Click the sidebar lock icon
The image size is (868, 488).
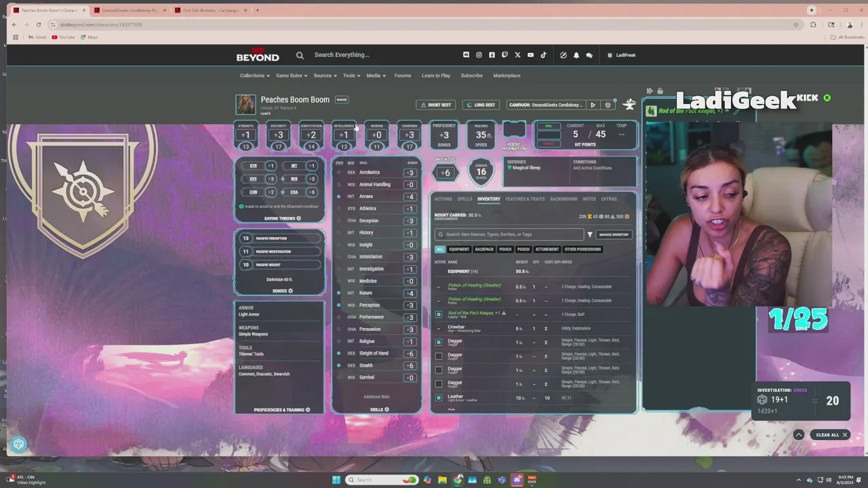[x=660, y=91]
